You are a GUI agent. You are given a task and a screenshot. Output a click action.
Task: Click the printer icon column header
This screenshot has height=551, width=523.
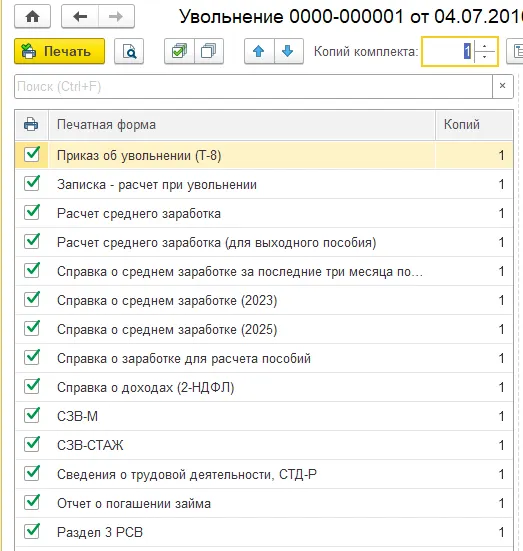click(x=31, y=124)
